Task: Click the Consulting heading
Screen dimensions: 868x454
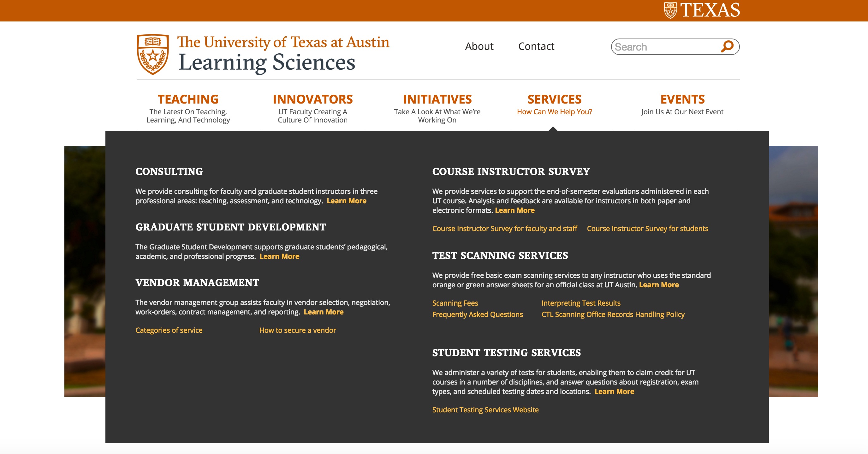Action: [169, 171]
